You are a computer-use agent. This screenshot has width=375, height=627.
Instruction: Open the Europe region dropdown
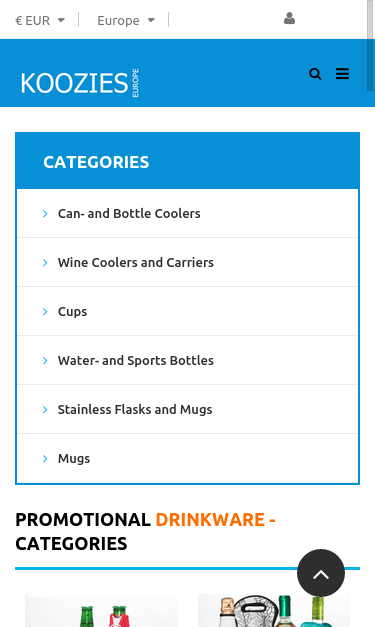click(126, 20)
